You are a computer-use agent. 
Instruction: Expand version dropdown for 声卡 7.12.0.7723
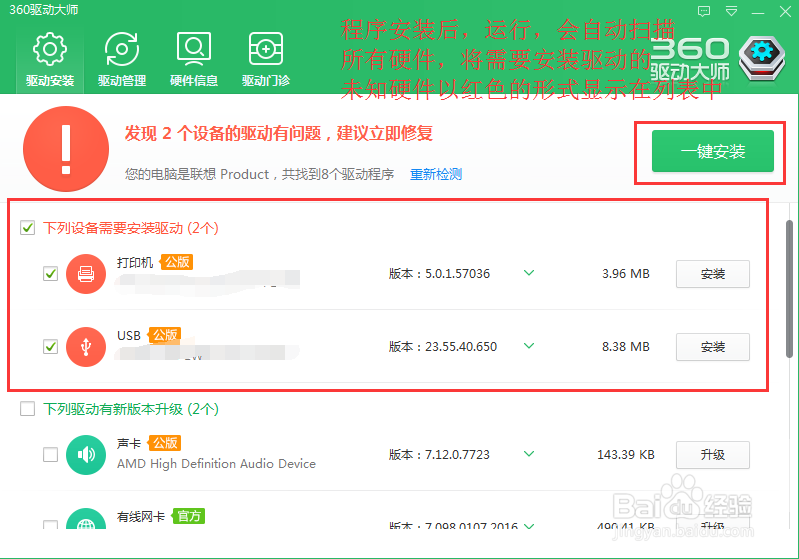[x=529, y=454]
